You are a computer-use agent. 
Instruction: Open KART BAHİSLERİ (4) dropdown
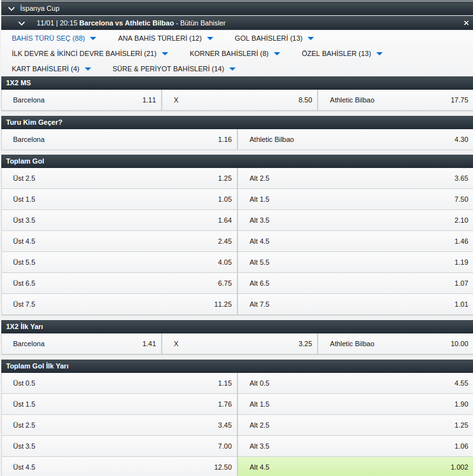(51, 69)
